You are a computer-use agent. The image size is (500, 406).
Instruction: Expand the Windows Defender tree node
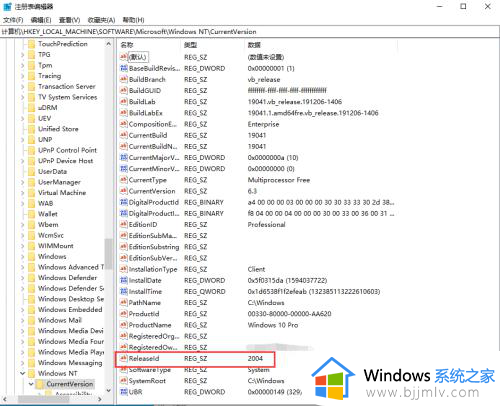tap(23, 278)
